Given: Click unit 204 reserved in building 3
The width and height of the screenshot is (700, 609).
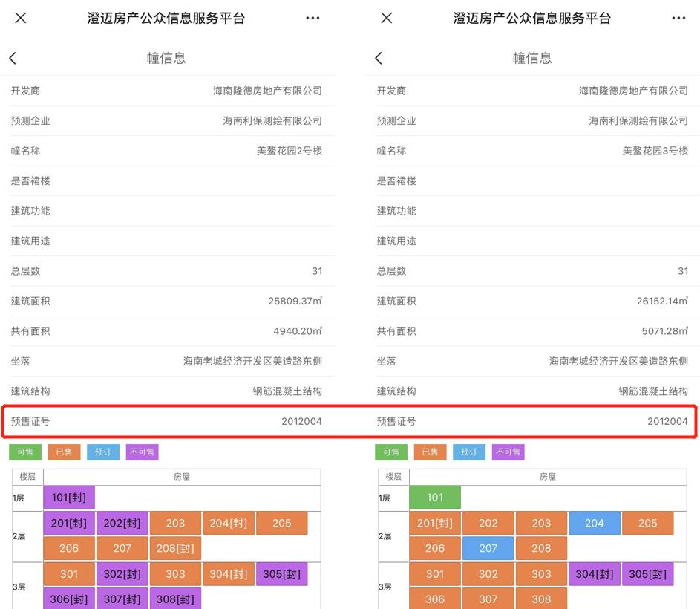Looking at the screenshot, I should 594,523.
